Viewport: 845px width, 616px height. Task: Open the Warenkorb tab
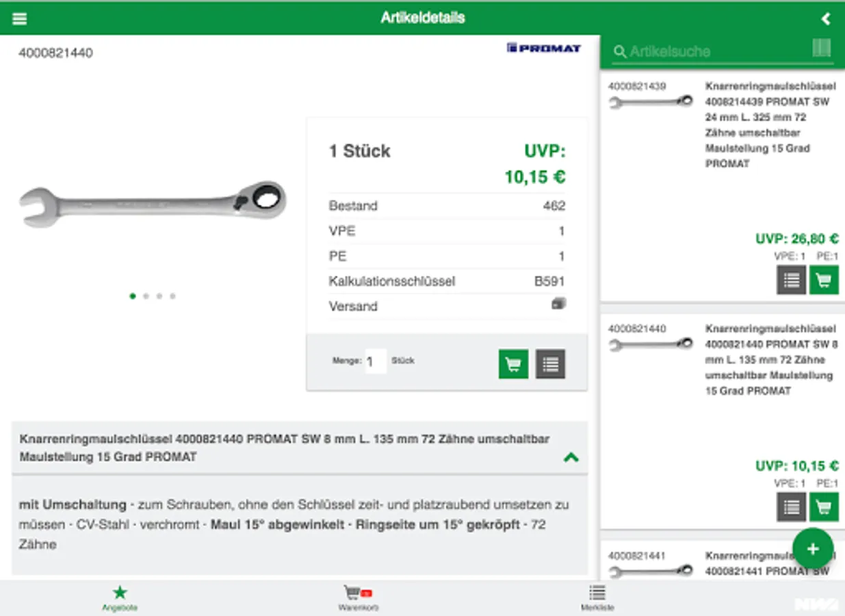pos(358,598)
